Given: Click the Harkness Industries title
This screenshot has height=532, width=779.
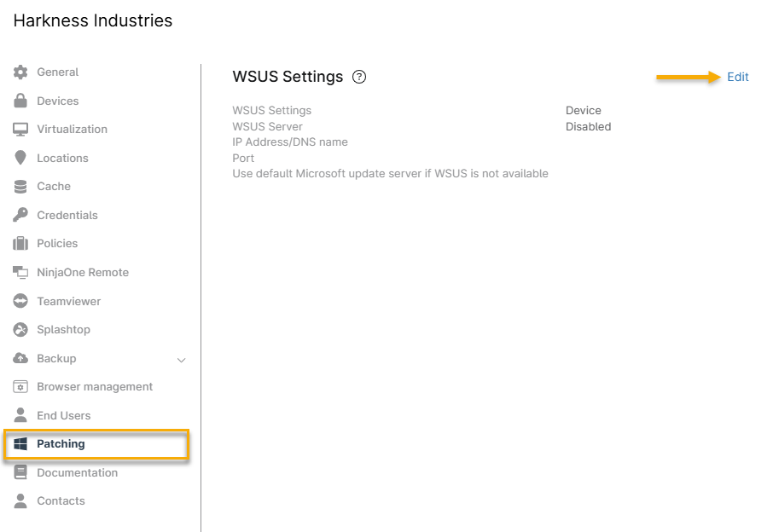Looking at the screenshot, I should tap(93, 20).
